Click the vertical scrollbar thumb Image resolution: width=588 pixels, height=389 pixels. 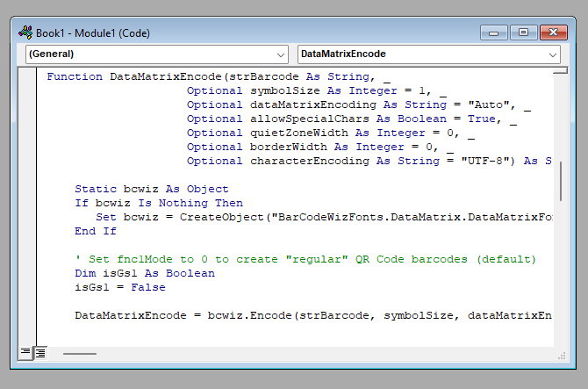(561, 181)
